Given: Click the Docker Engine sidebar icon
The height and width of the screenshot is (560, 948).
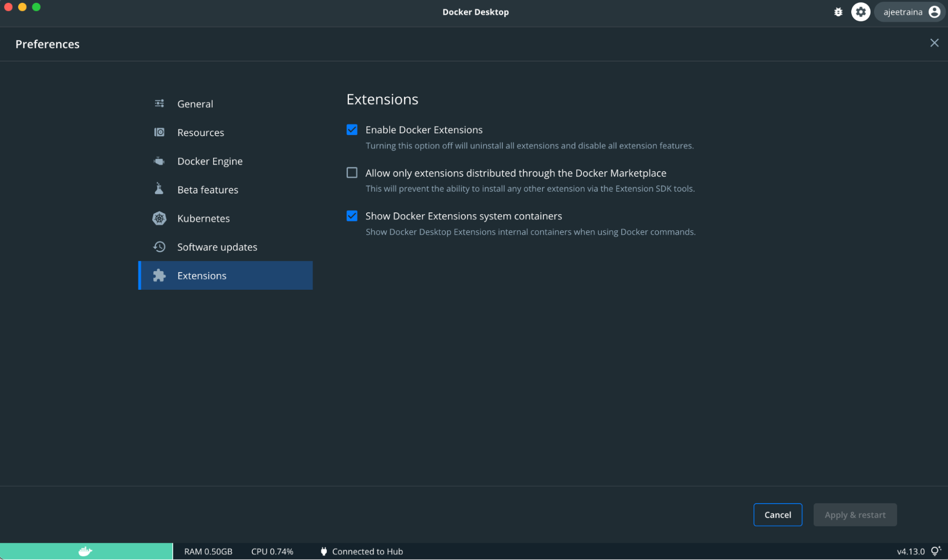Looking at the screenshot, I should (x=159, y=161).
